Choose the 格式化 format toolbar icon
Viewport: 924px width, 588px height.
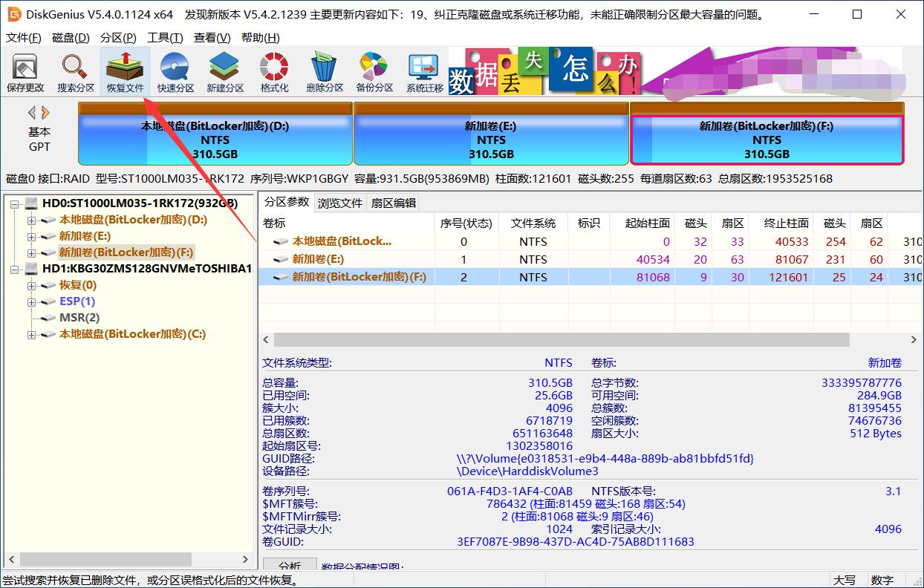click(274, 73)
